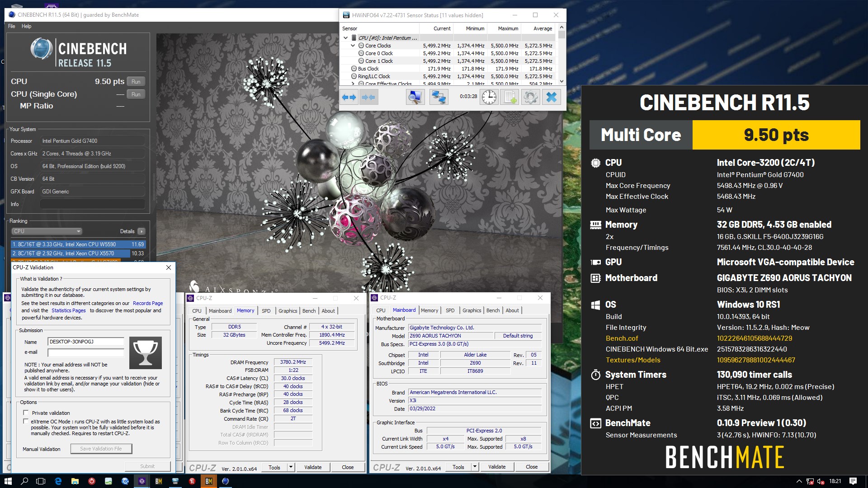Click HWiNFO taskbar icon
The height and width of the screenshot is (488, 868).
175,481
